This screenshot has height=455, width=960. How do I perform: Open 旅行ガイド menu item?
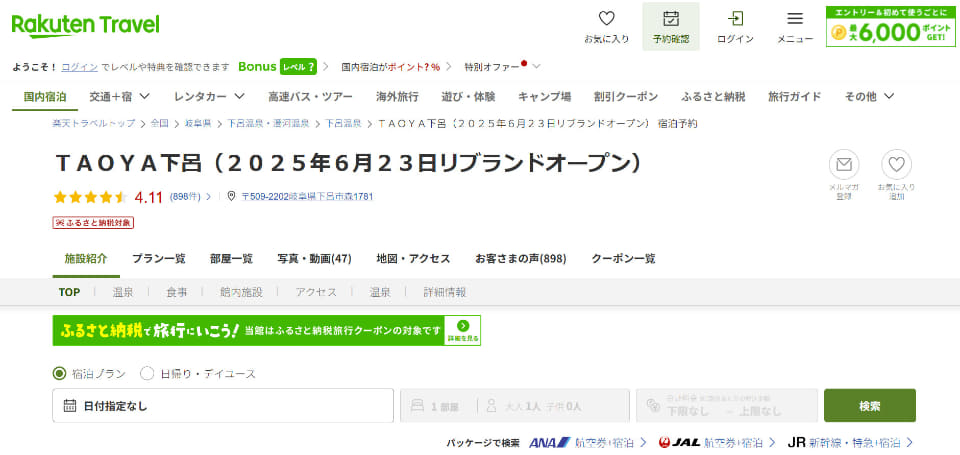[x=795, y=97]
